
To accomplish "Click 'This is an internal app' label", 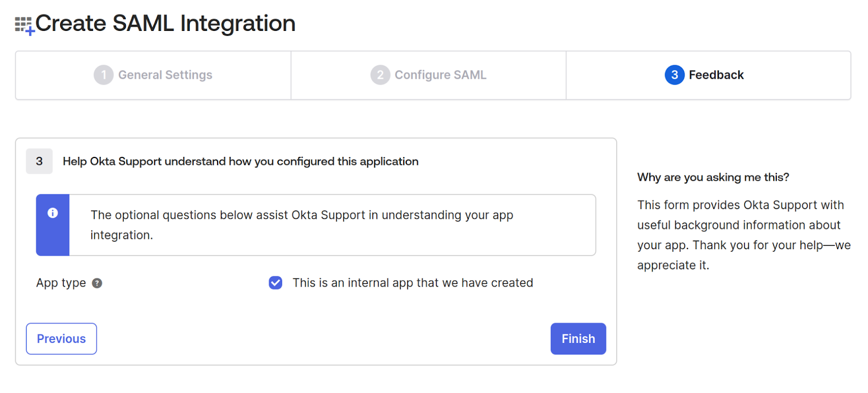I will 412,283.
